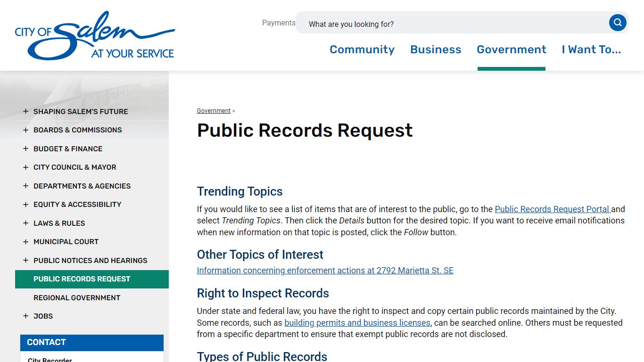Click the Other Topics of Interest heading
Image resolution: width=644 pixels, height=362 pixels.
point(260,255)
